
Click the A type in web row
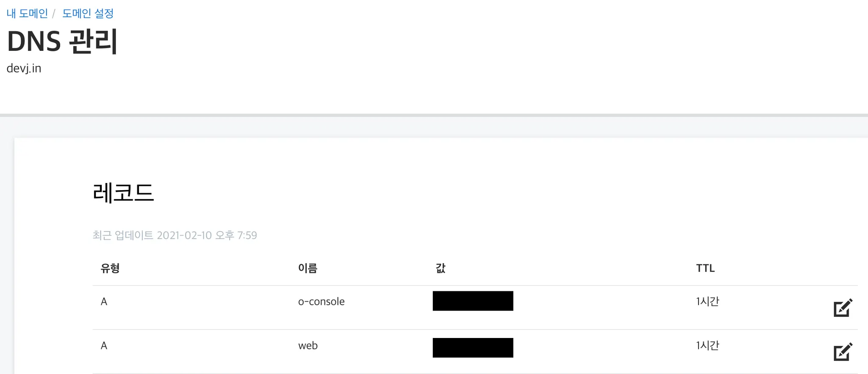104,346
